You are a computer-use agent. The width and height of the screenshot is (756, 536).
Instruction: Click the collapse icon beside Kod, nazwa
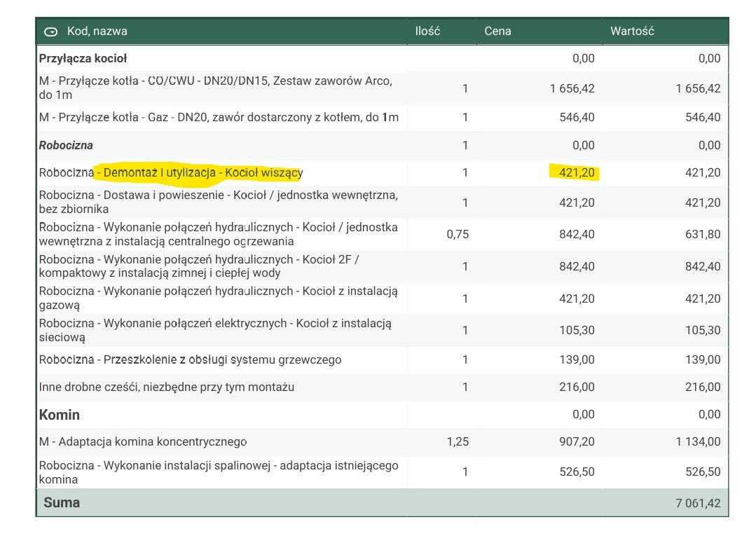click(x=50, y=32)
